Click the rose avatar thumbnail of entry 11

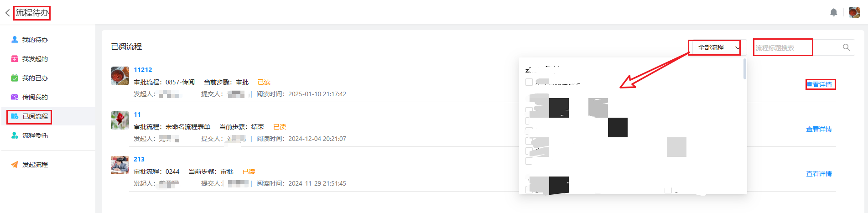coord(120,120)
